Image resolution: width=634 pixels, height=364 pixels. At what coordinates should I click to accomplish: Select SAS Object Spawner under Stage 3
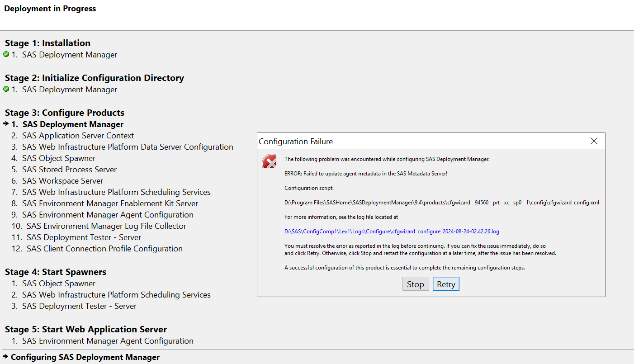point(59,158)
